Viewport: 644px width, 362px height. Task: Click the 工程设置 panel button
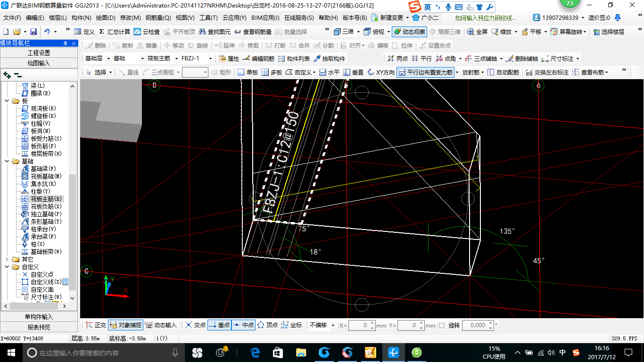coord(39,53)
